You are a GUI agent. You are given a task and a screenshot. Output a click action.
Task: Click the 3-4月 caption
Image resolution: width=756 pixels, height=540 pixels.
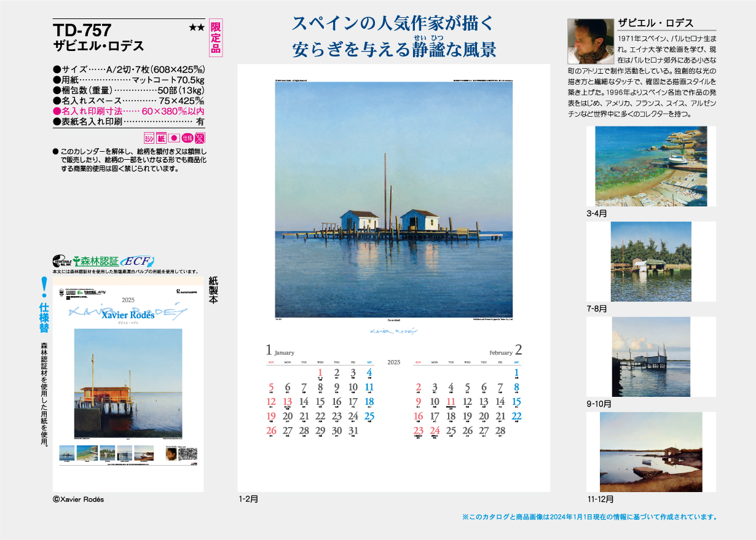[596, 214]
